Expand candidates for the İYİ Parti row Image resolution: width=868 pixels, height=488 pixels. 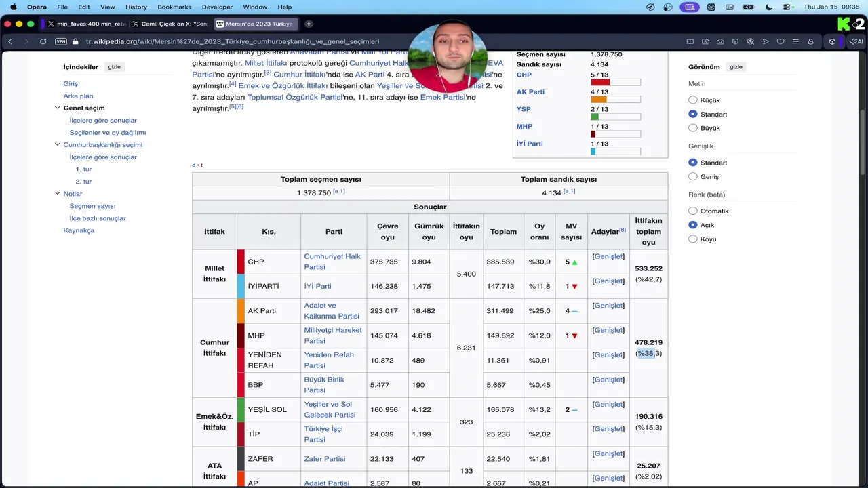tap(608, 281)
